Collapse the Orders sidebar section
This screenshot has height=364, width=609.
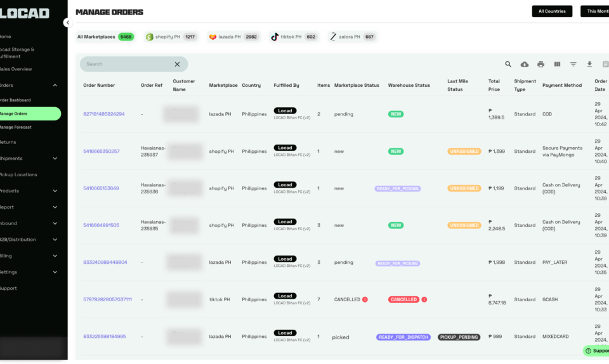coord(55,85)
